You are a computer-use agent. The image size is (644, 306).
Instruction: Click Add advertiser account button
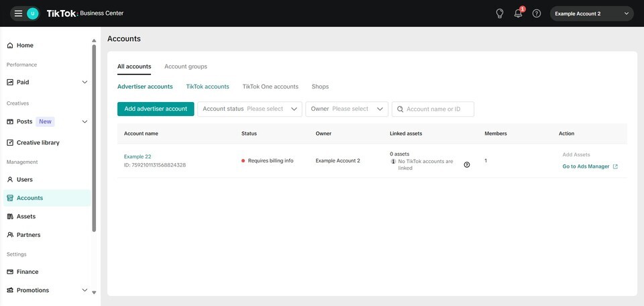[156, 109]
